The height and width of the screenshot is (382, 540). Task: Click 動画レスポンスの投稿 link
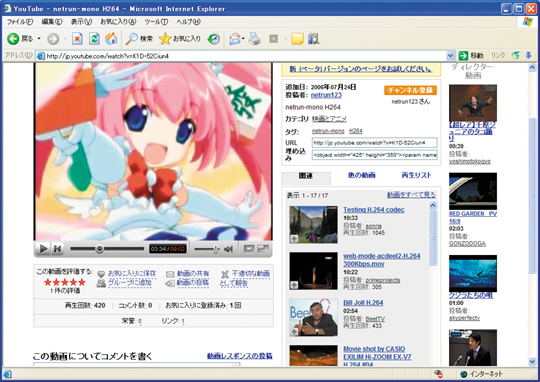[x=240, y=356]
